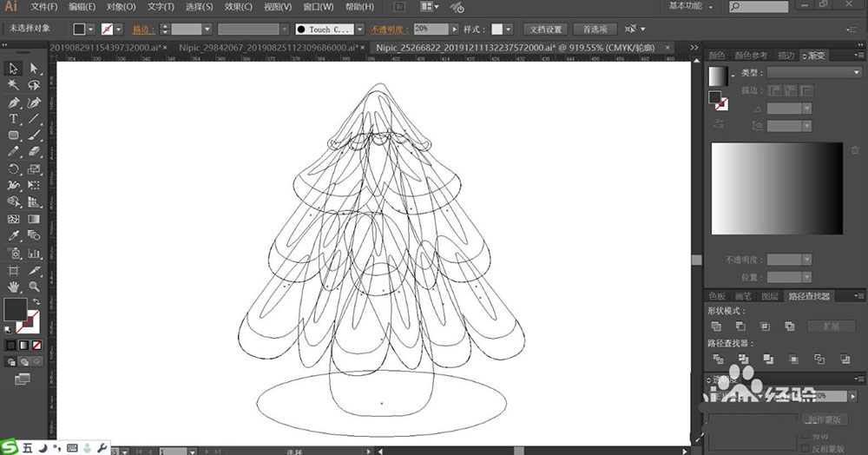Screen dimensions: 868x455
Task: Select the Artboard tool
Action: pos(13,271)
